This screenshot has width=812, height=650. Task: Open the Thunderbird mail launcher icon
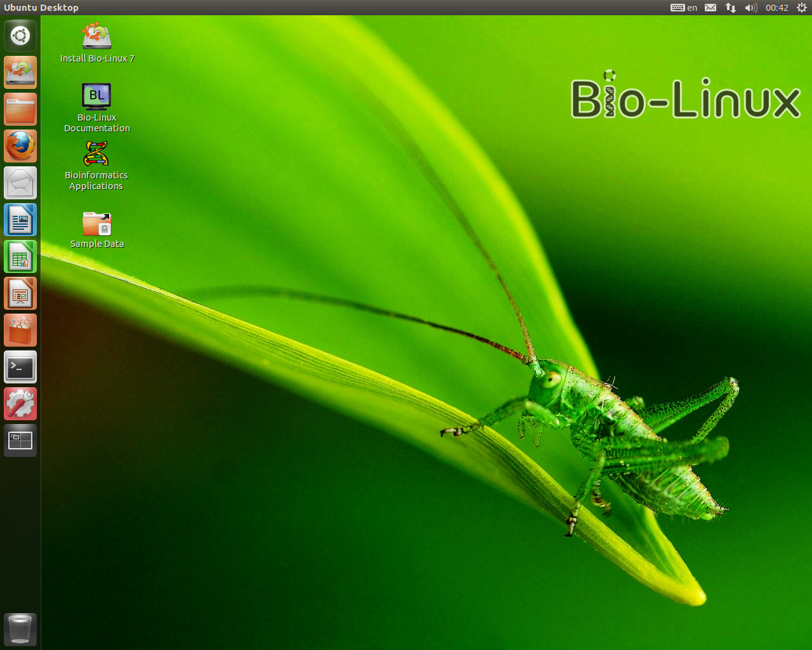[x=20, y=183]
